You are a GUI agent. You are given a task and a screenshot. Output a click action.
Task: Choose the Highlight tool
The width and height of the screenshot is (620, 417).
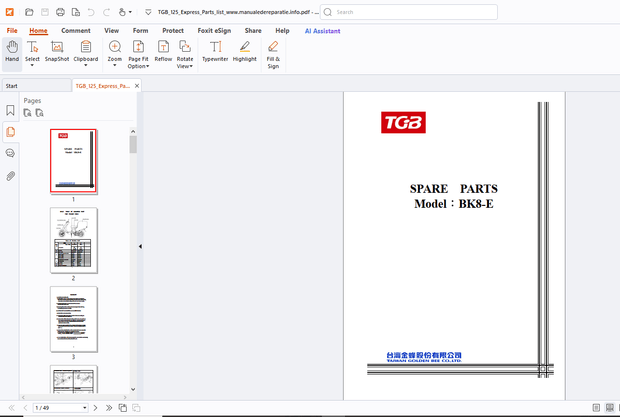245,52
